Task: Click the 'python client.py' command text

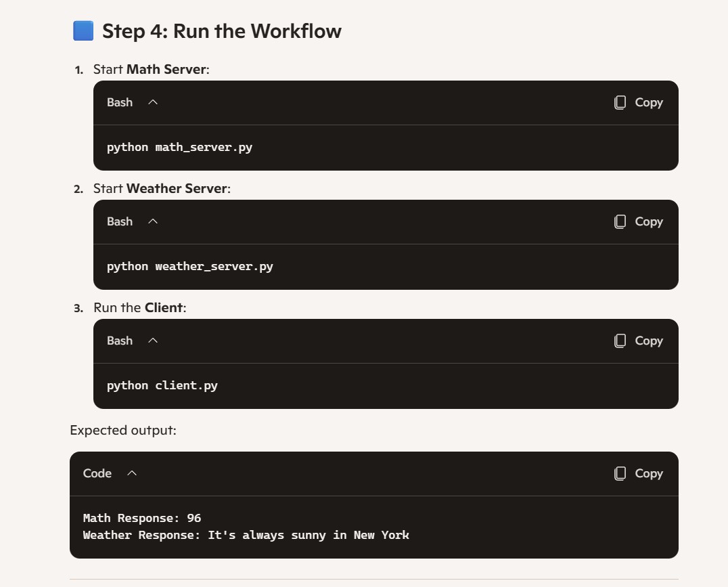Action: pos(162,386)
